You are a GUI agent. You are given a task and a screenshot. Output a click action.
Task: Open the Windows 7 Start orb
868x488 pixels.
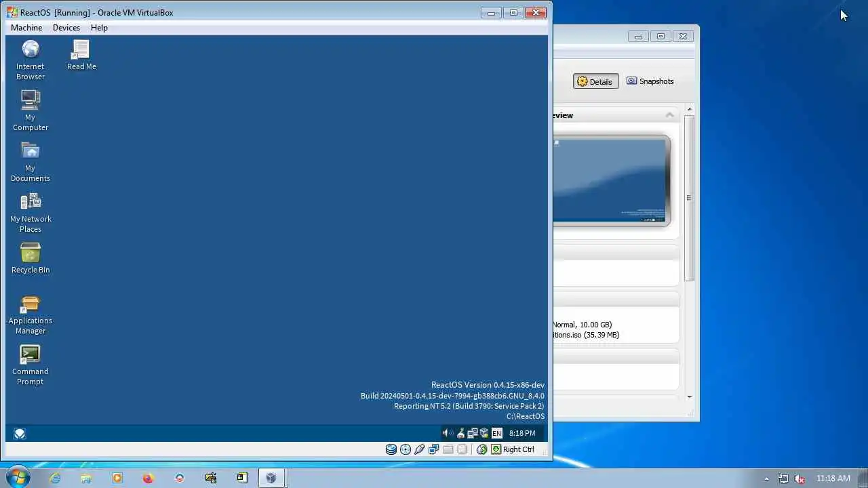[17, 478]
